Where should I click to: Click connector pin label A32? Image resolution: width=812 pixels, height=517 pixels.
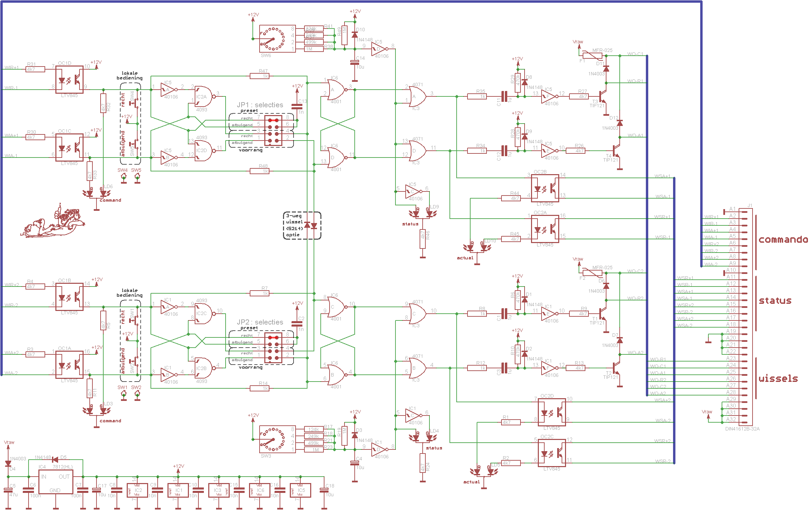(731, 419)
